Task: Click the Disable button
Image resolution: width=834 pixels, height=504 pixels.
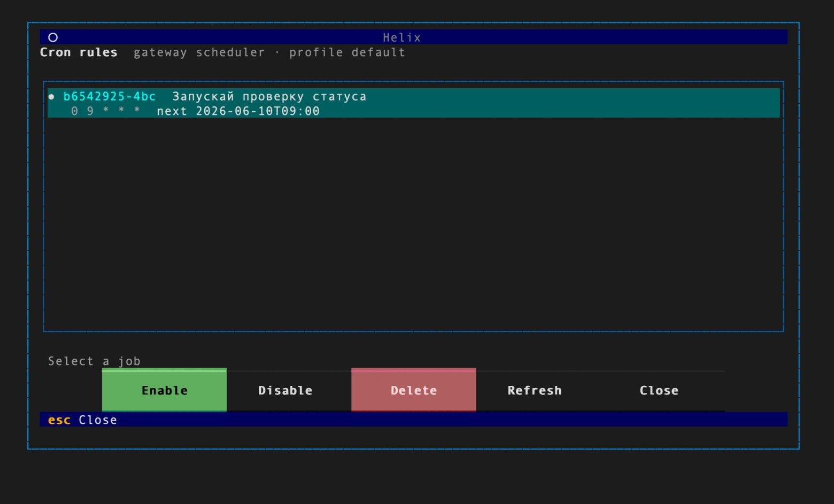Action: 285,390
